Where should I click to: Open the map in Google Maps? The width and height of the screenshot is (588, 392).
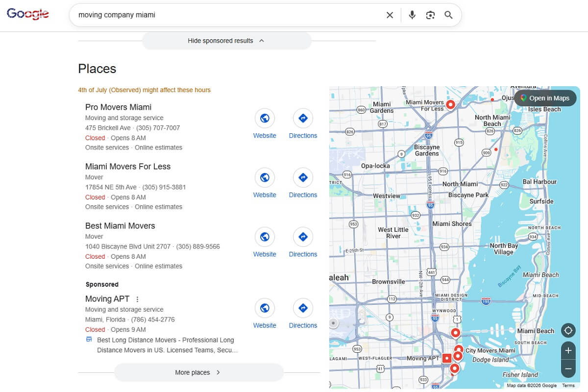point(545,98)
